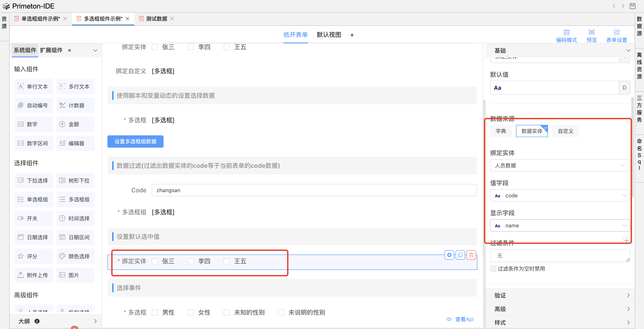Click the Code input field with zhangsan

point(314,190)
